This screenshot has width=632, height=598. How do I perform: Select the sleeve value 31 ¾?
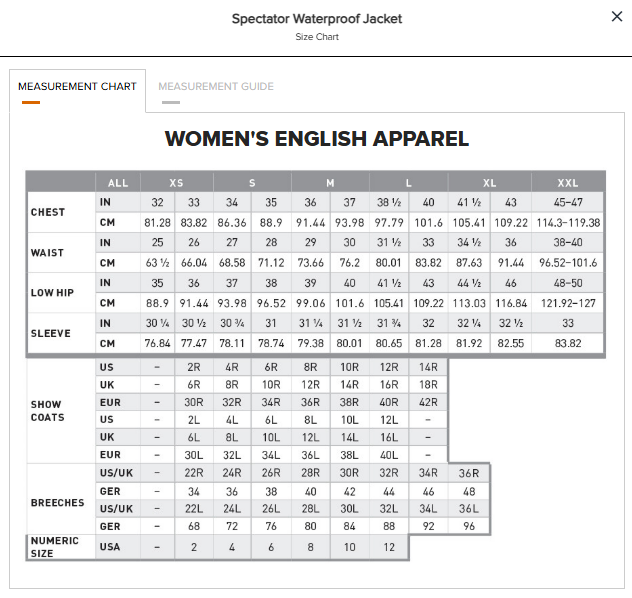389,323
